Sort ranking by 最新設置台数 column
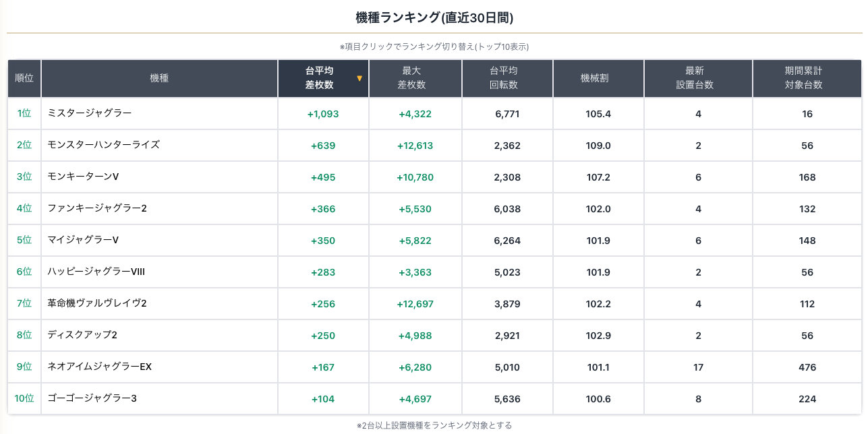The width and height of the screenshot is (868, 434). 697,78
